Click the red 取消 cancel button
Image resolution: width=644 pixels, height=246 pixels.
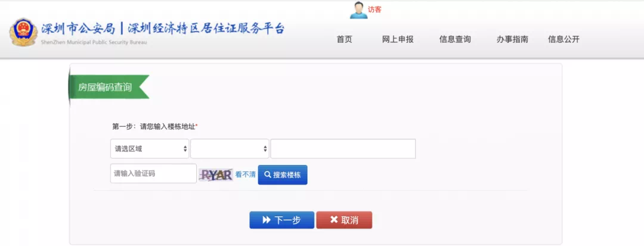pos(344,220)
